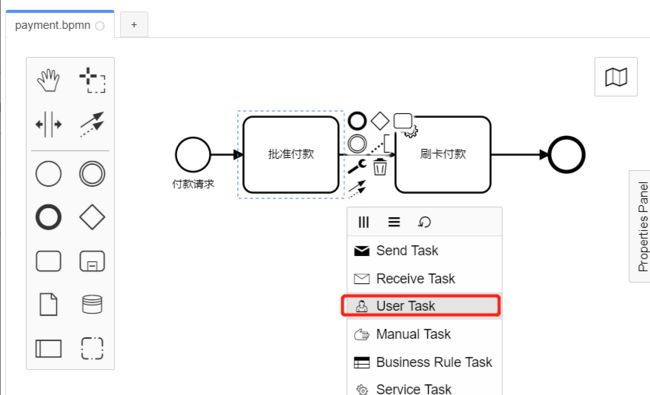This screenshot has height=395, width=650.
Task: Open a new diagram tab with plus
Action: [x=134, y=24]
